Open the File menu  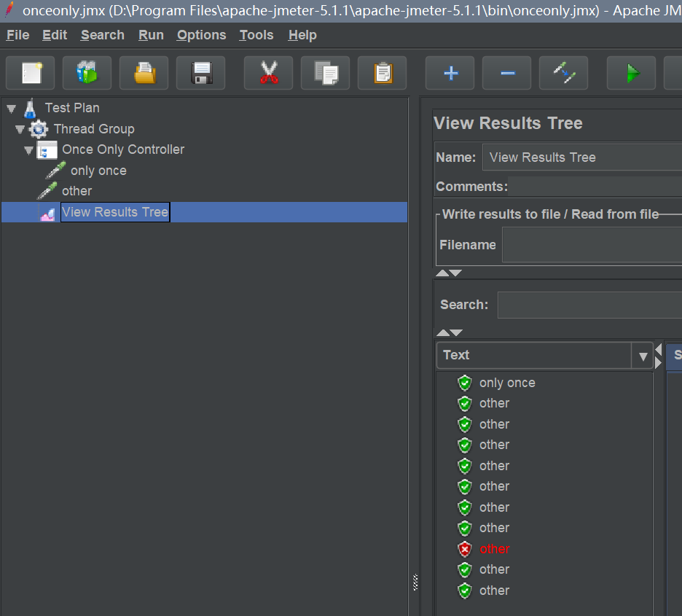[17, 35]
